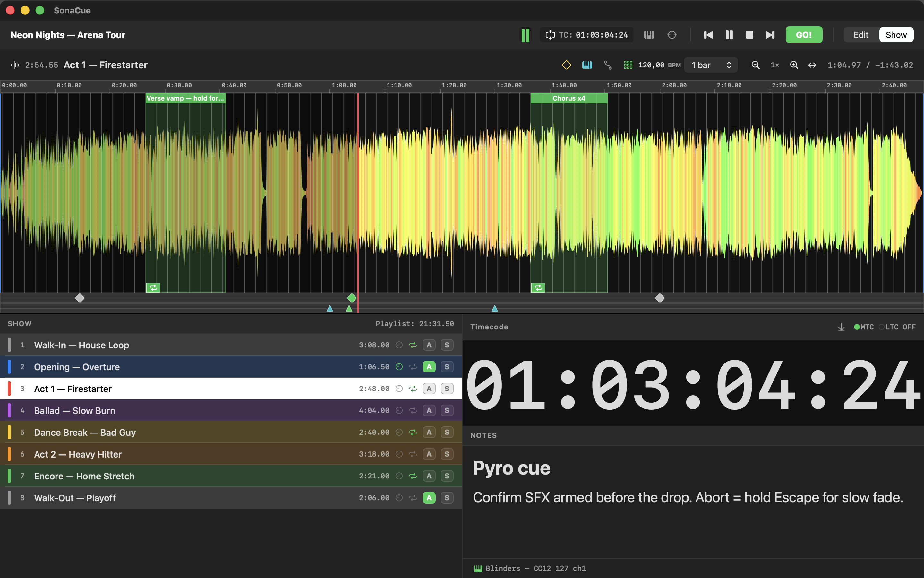Select MTC timecode source
This screenshot has height=578, width=924.
tap(864, 327)
